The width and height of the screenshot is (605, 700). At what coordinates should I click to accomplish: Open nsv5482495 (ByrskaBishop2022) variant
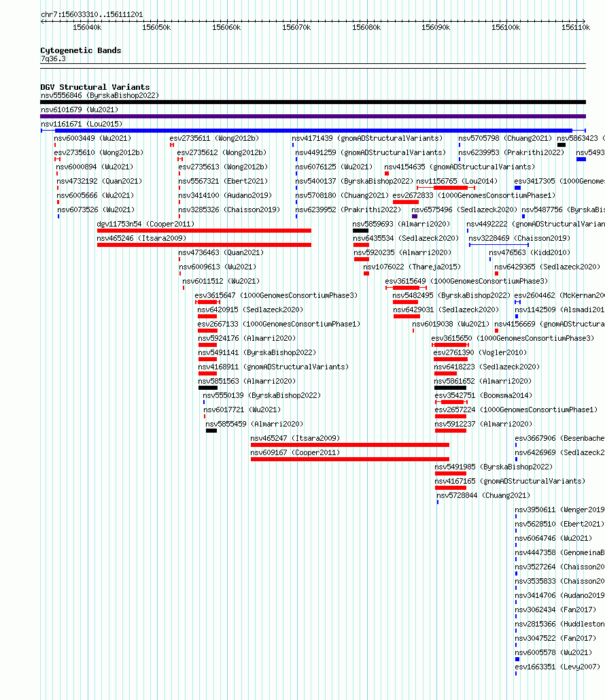pyautogui.click(x=451, y=295)
